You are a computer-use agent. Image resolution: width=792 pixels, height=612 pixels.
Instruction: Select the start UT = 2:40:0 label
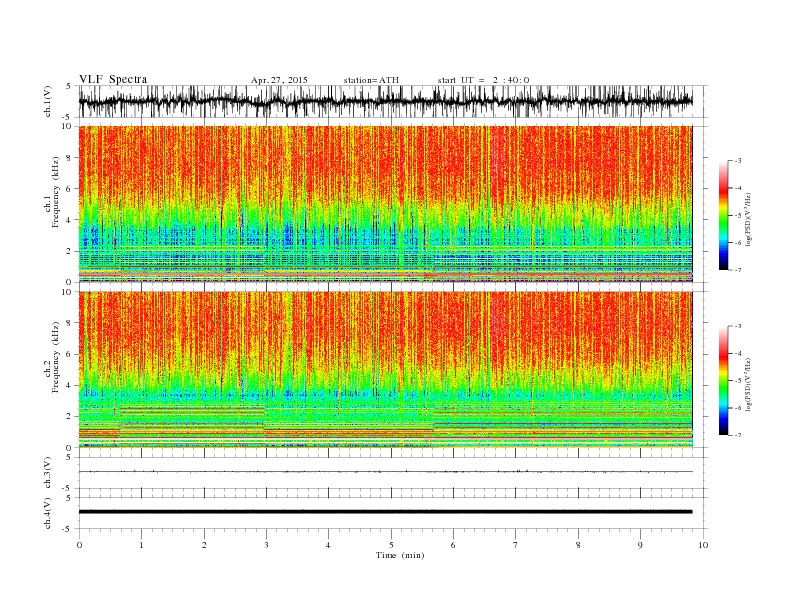(483, 80)
